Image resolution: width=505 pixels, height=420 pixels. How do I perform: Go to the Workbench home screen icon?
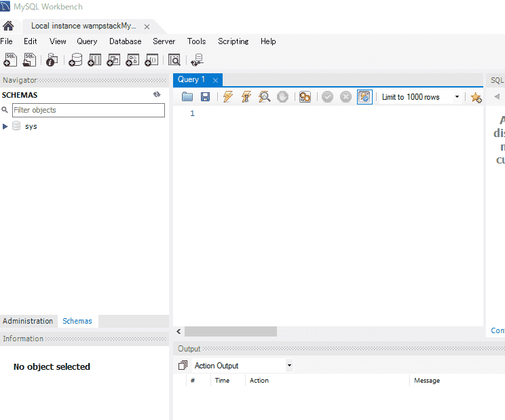[8, 26]
